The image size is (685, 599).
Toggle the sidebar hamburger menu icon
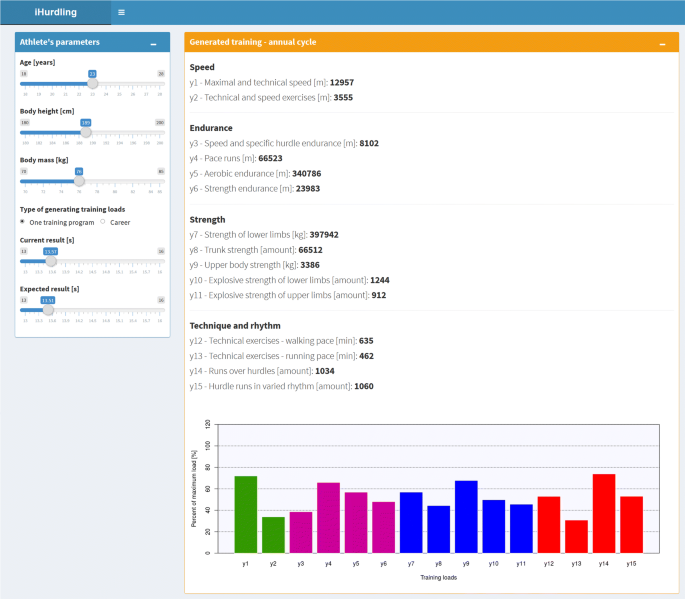coord(121,12)
